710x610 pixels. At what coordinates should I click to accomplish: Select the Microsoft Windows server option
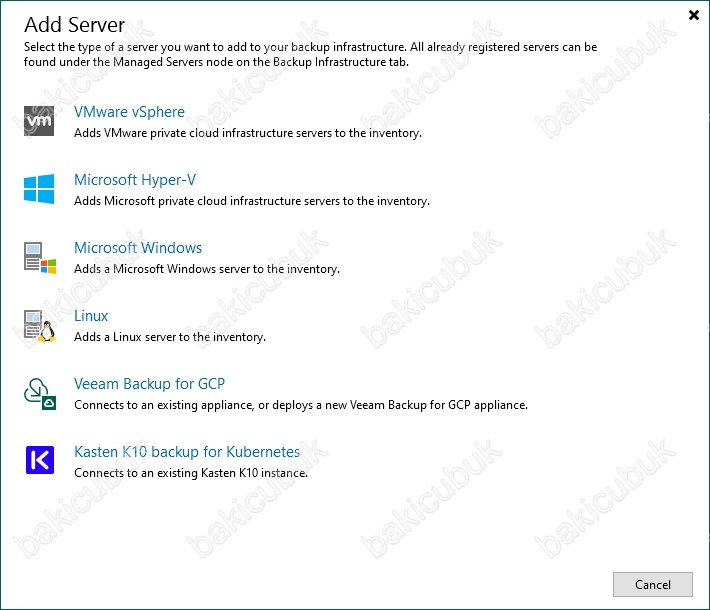138,248
